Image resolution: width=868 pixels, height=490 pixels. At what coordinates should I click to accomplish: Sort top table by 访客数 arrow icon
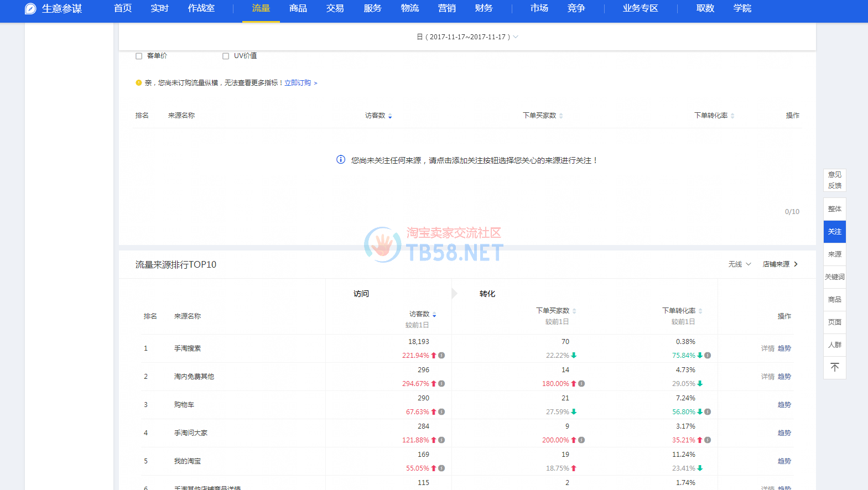pyautogui.click(x=390, y=116)
